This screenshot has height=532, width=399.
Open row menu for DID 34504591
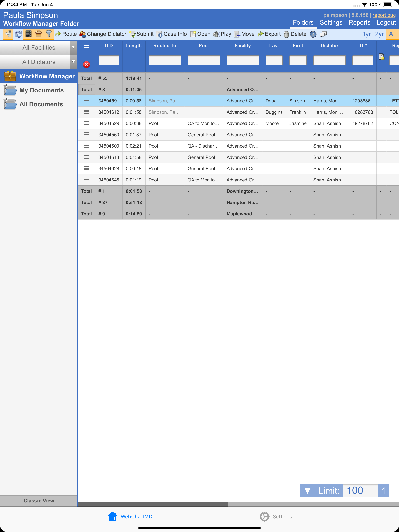(86, 101)
